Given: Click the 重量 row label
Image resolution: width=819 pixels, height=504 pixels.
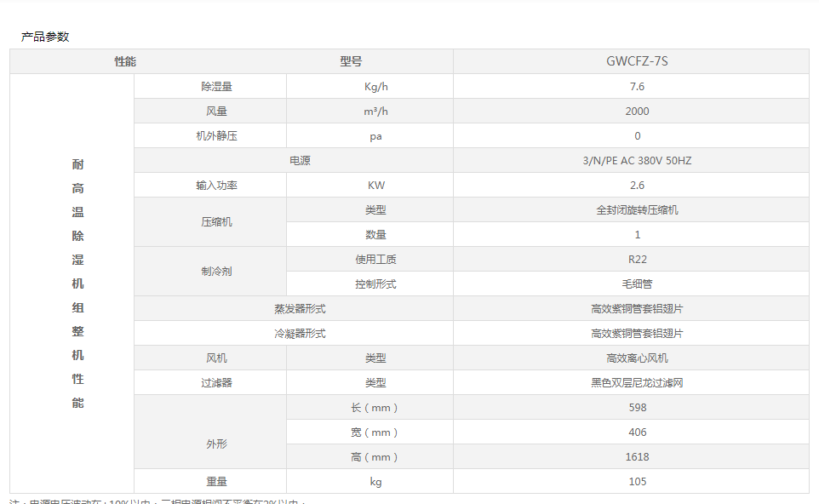Looking at the screenshot, I should [216, 481].
